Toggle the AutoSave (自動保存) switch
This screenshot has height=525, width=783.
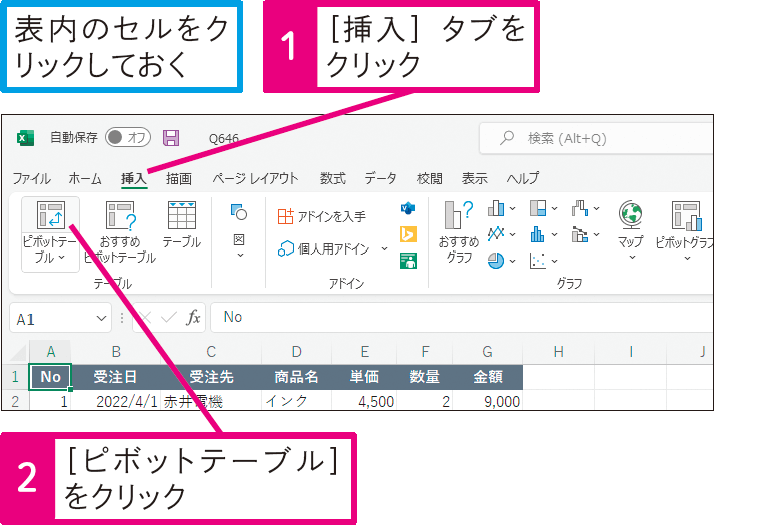point(127,138)
